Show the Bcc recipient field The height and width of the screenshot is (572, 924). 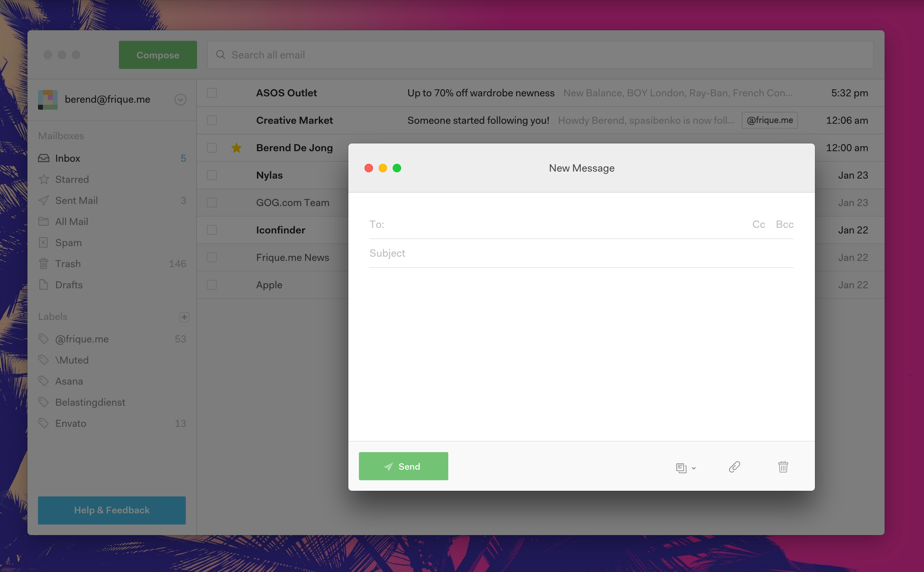784,225
